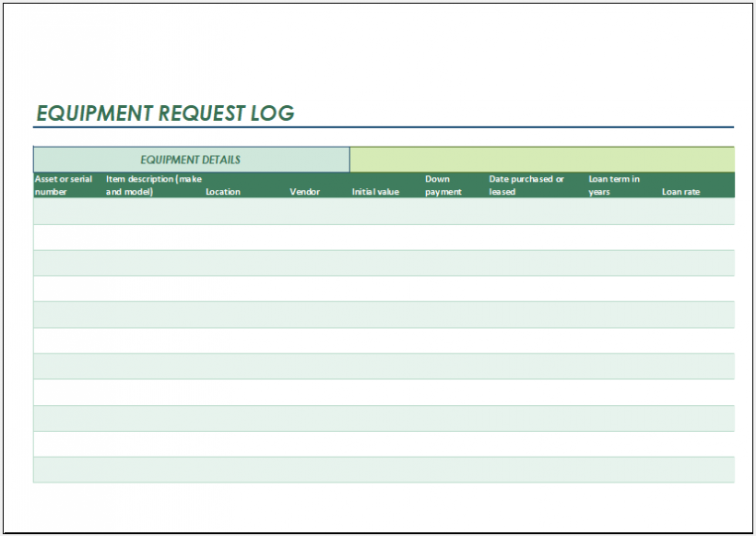756x536 pixels.
Task: Click the 'EQUIPMENT DETAILS' section header
Action: (x=191, y=160)
